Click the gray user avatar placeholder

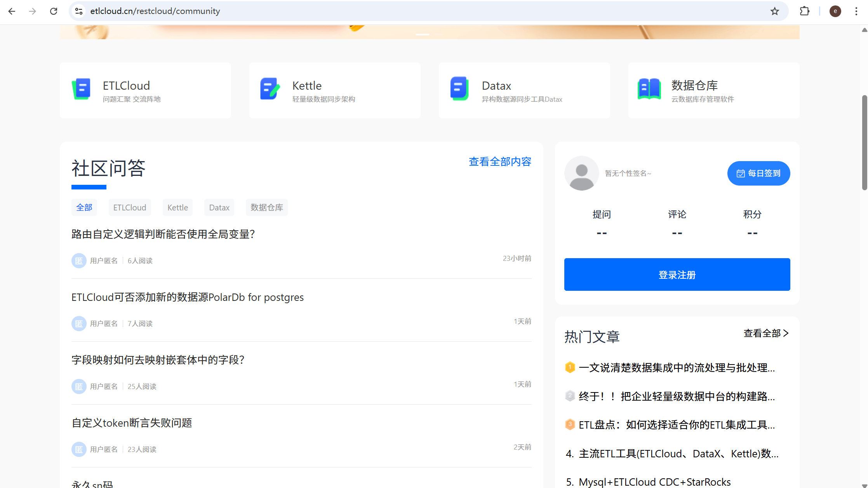[581, 173]
